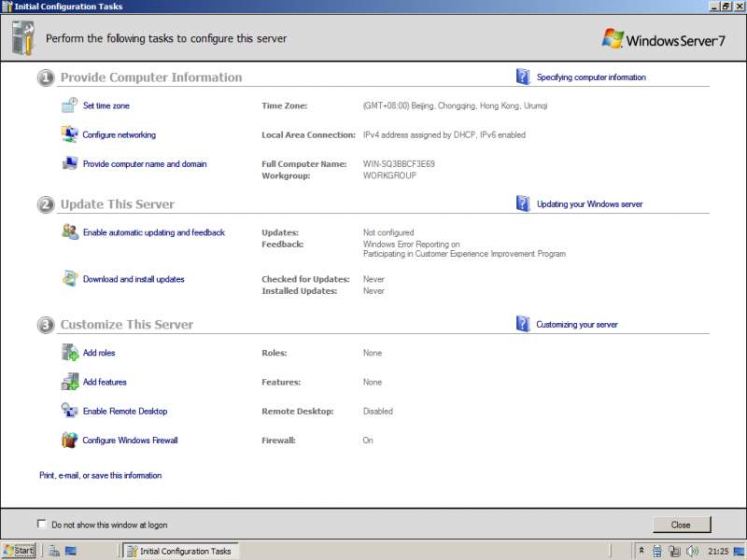Click the tray icon left of the volume speaker
The height and width of the screenshot is (560, 747).
click(674, 551)
